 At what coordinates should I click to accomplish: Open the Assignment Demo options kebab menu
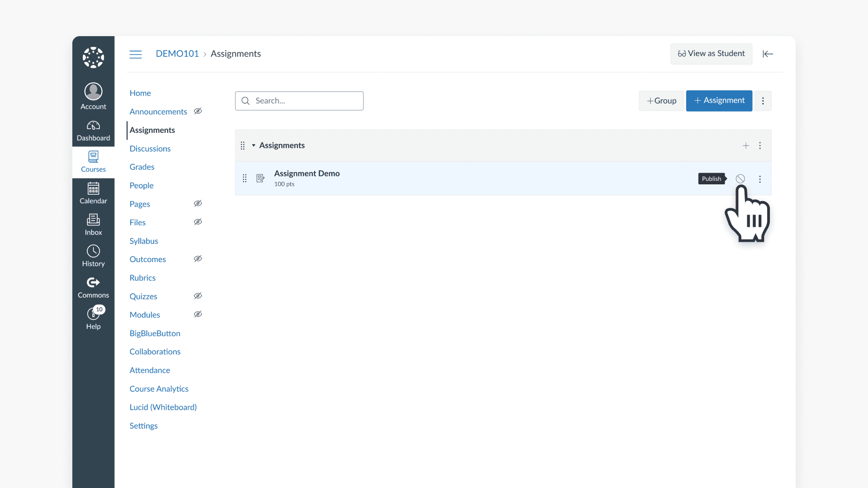(760, 179)
